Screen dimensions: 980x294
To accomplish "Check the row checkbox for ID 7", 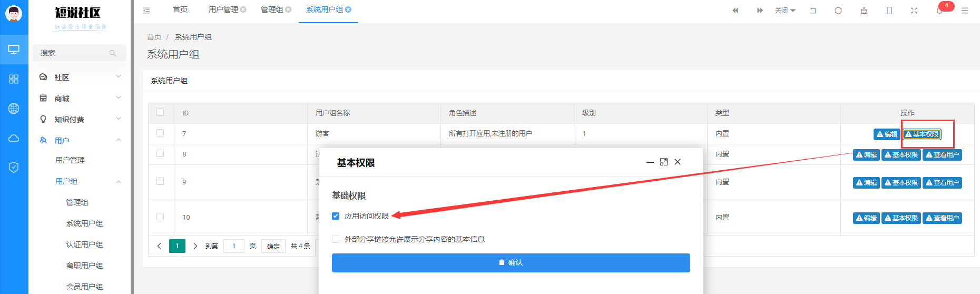I will [x=160, y=133].
